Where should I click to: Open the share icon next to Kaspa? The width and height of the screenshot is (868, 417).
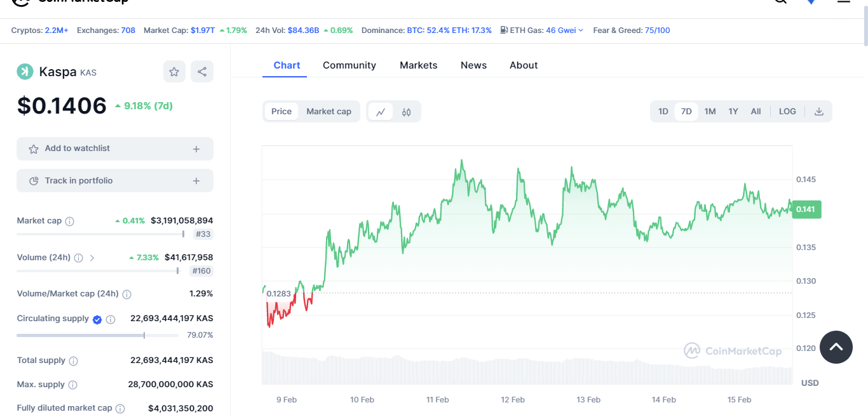[x=202, y=72]
